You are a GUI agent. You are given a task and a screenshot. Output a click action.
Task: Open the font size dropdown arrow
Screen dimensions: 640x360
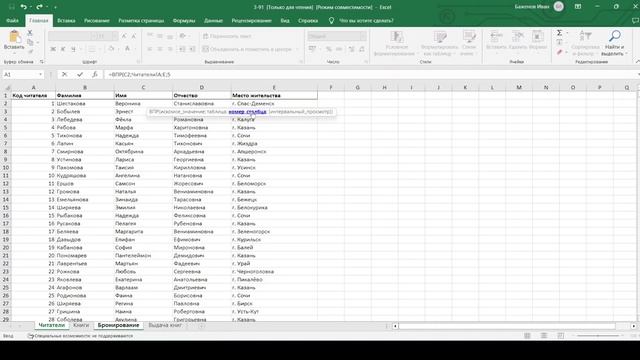point(115,36)
